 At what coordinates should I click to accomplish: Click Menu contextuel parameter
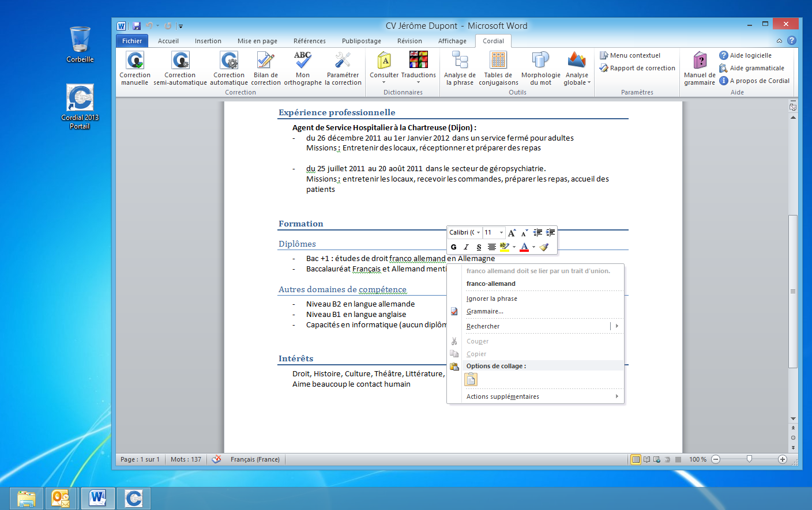(x=630, y=55)
